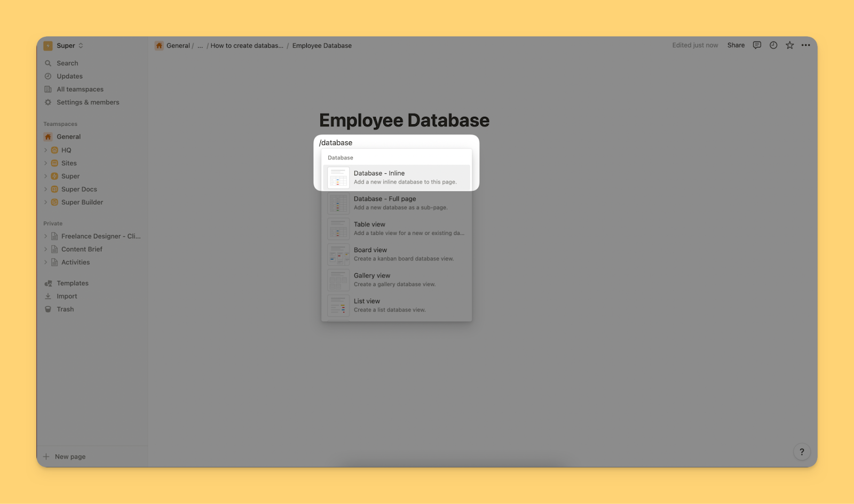Click the Teamspaces section header
854x504 pixels.
point(60,124)
